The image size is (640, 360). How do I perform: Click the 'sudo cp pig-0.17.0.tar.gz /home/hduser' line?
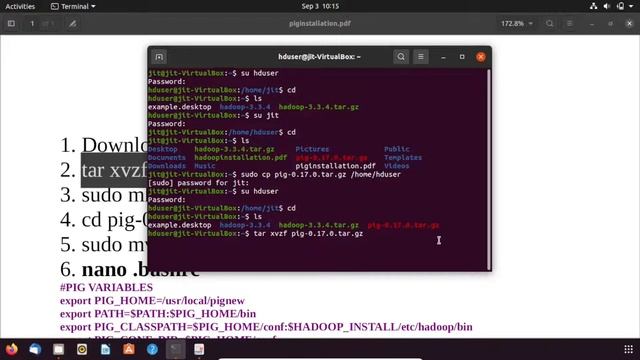coord(321,174)
